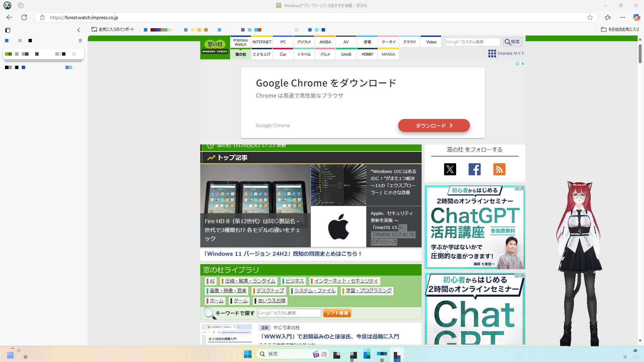Click the Windows Start button
This screenshot has height=362, width=644.
click(248, 354)
